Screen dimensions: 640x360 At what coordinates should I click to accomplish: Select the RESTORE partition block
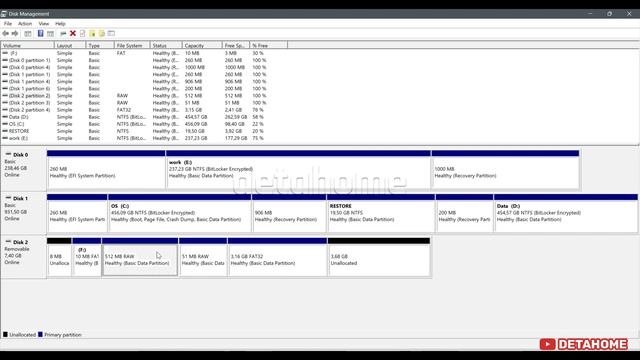(381, 213)
